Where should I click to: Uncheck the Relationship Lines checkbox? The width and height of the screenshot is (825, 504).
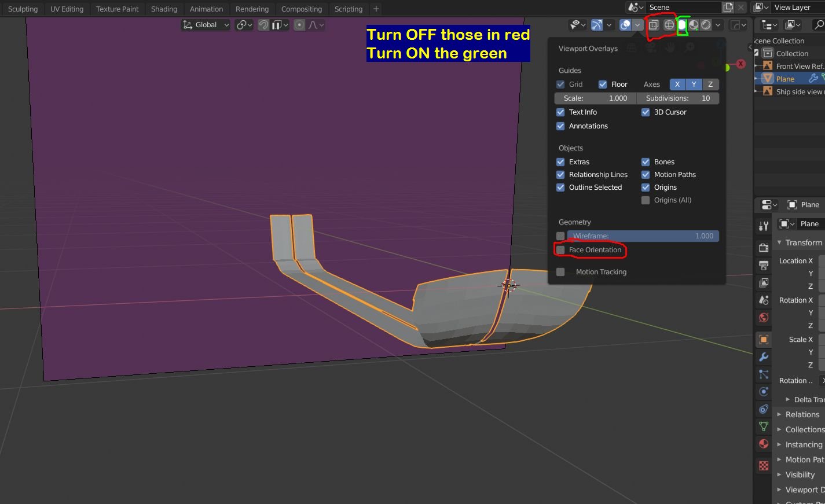pyautogui.click(x=560, y=175)
